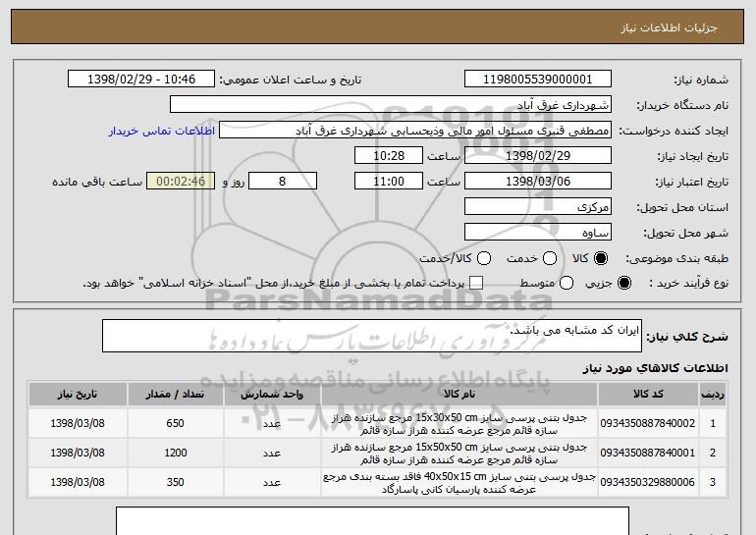
Task: Click the row number 3 cell
Action: click(713, 482)
